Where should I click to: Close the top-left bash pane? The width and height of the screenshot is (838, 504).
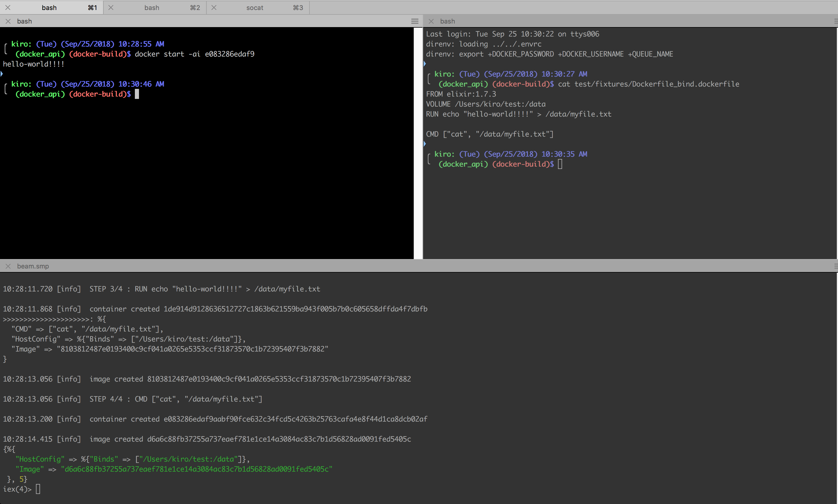(x=8, y=21)
